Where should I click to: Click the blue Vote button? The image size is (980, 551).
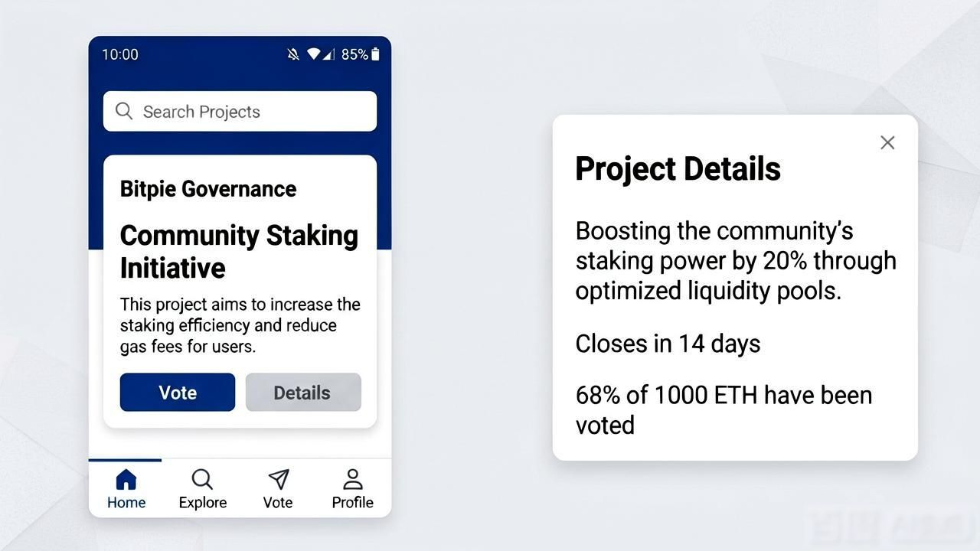click(x=178, y=393)
